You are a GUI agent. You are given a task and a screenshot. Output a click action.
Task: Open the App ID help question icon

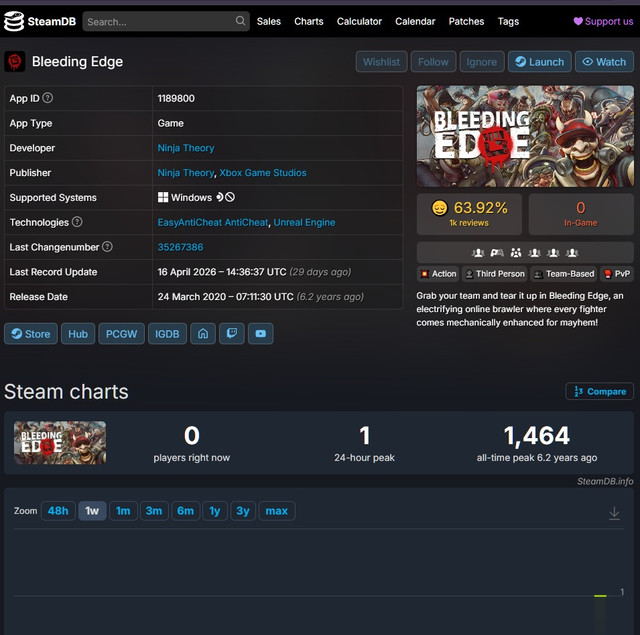pyautogui.click(x=48, y=98)
